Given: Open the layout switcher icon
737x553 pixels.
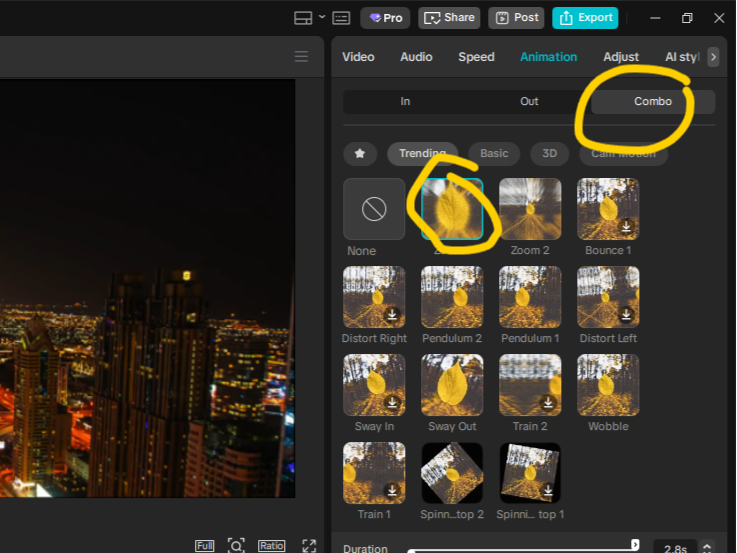Looking at the screenshot, I should click(x=303, y=18).
